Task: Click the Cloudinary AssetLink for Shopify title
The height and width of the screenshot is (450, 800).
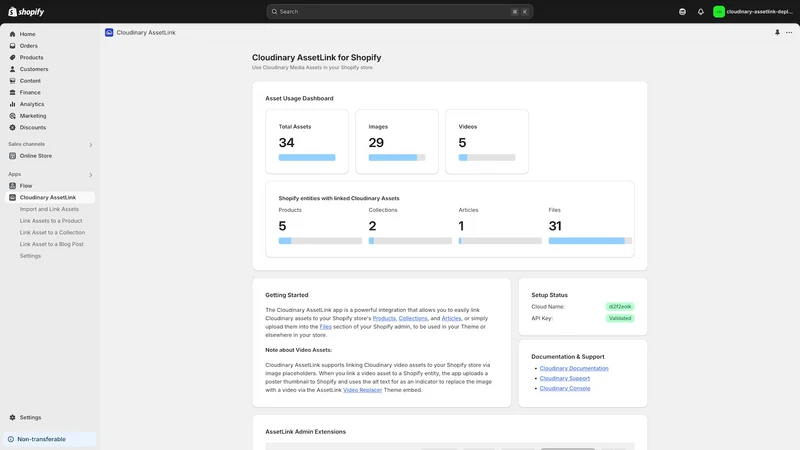Action: 316,58
